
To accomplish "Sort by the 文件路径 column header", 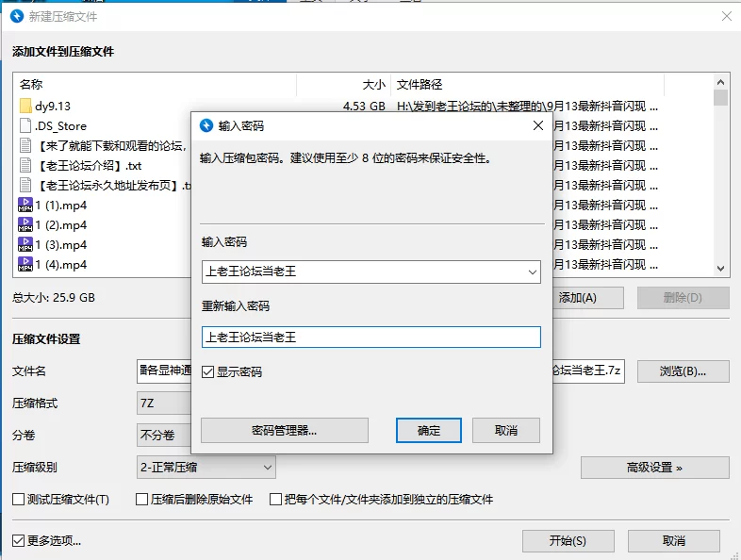I will click(527, 85).
